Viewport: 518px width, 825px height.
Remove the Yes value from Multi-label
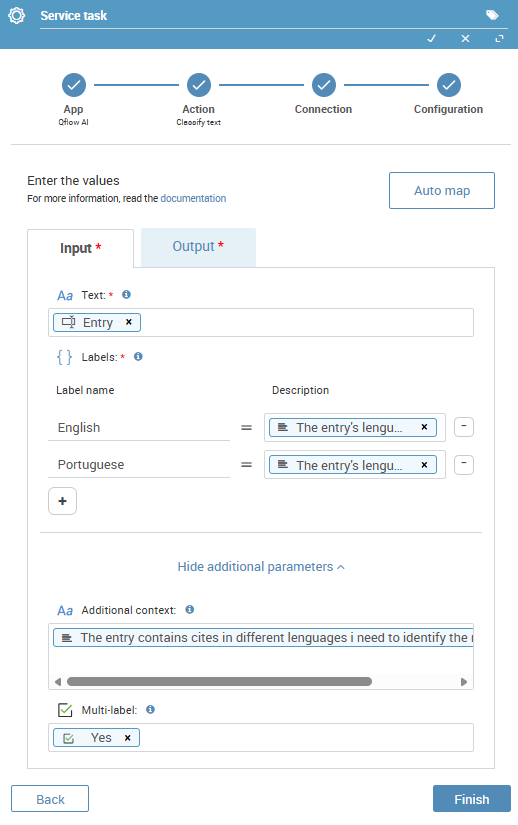click(x=127, y=738)
